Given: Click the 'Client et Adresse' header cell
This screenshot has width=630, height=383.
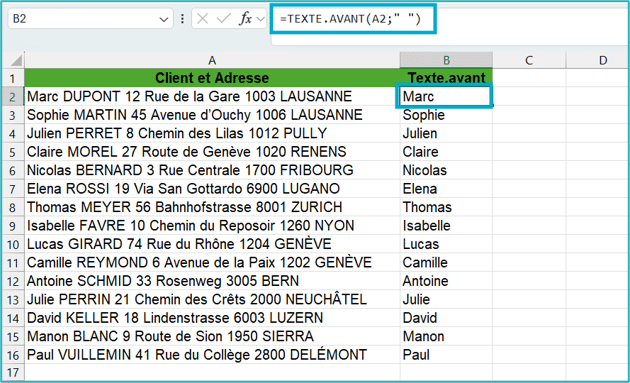Looking at the screenshot, I should point(212,78).
